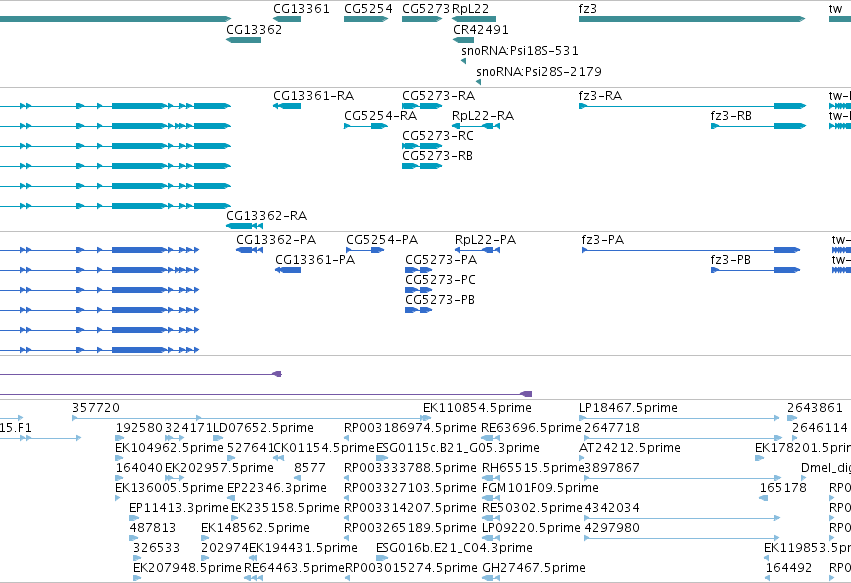Image resolution: width=851 pixels, height=583 pixels.
Task: Select snoRNA:Psi28S-2179 feature label
Action: [539, 71]
